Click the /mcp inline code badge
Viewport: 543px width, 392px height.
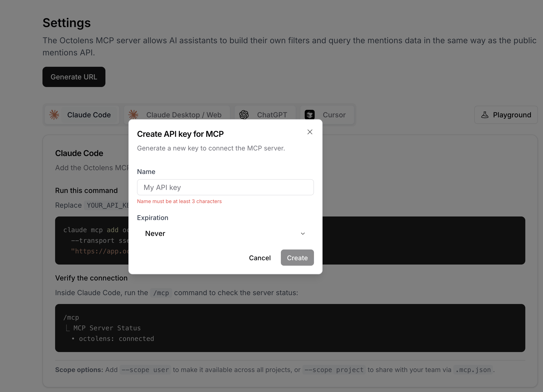coord(161,293)
